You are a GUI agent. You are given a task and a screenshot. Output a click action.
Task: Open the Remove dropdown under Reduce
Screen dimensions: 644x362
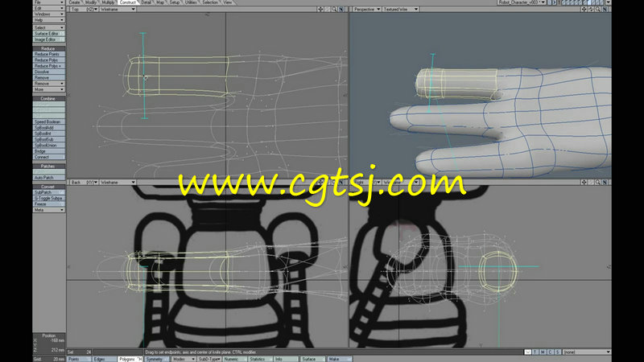pos(49,84)
